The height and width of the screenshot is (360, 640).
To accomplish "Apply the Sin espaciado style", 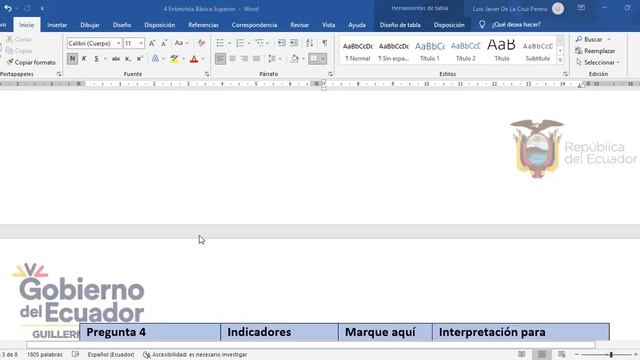I will pos(393,51).
